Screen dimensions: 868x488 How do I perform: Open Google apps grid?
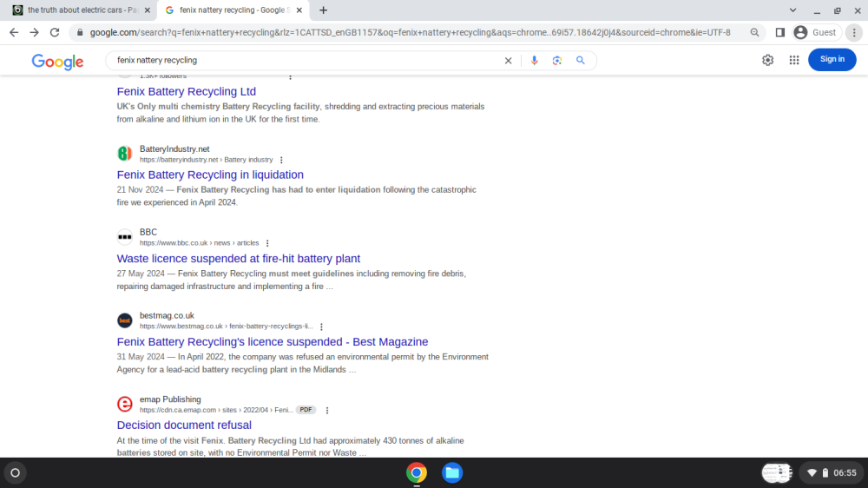[794, 60]
